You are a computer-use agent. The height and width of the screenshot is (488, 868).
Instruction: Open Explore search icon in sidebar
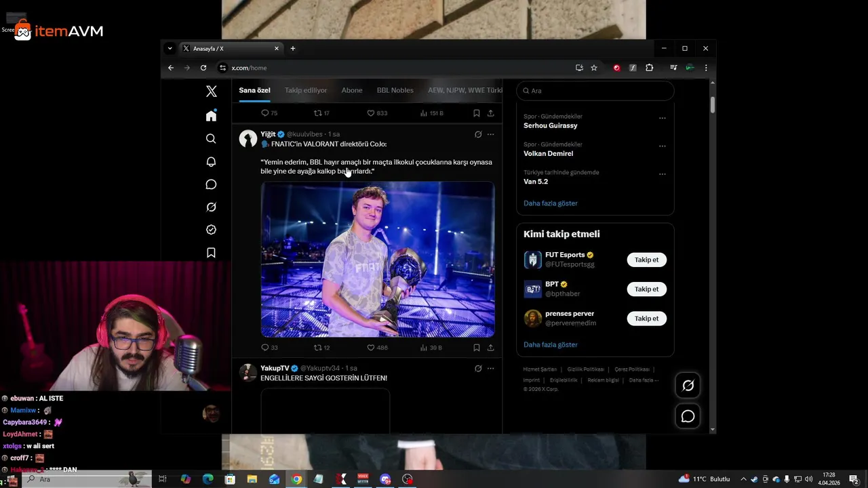211,138
